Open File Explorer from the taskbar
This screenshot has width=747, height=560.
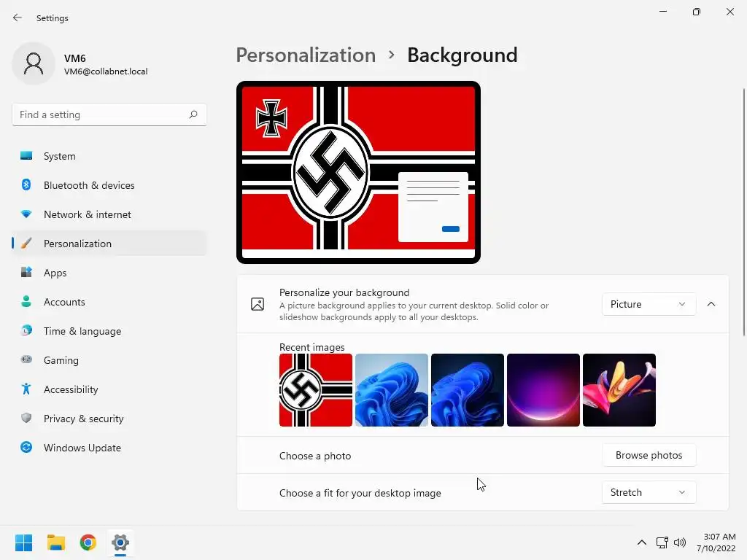pyautogui.click(x=56, y=542)
